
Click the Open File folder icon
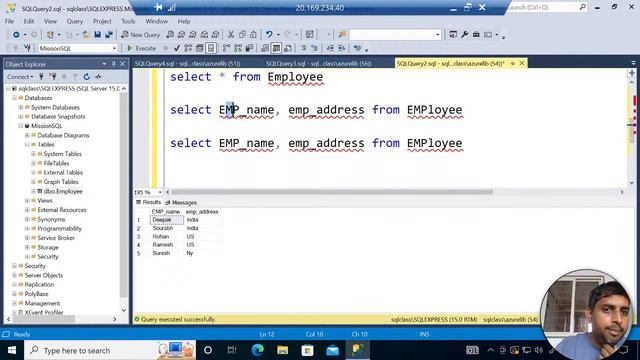[x=86, y=35]
